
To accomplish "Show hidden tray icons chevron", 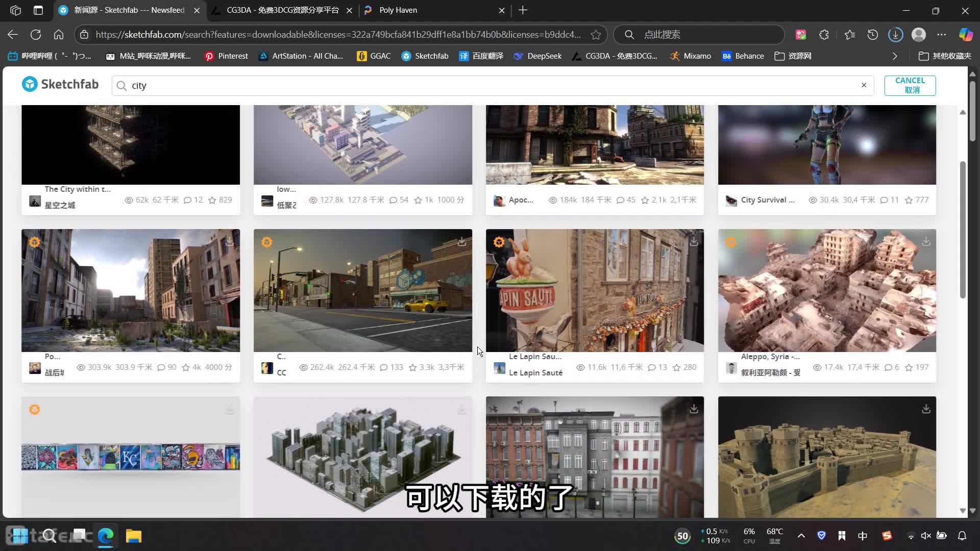I will [x=801, y=536].
